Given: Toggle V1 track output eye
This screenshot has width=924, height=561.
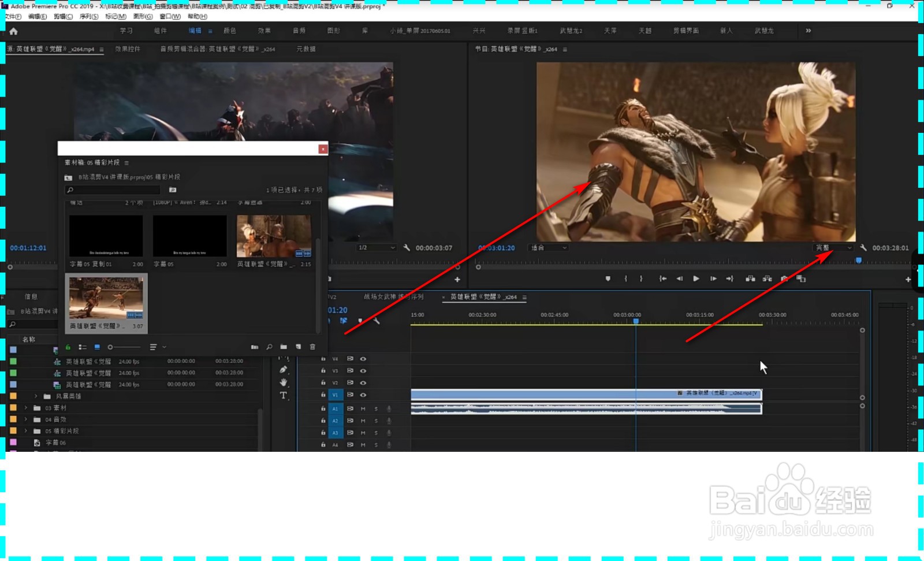Looking at the screenshot, I should (363, 395).
